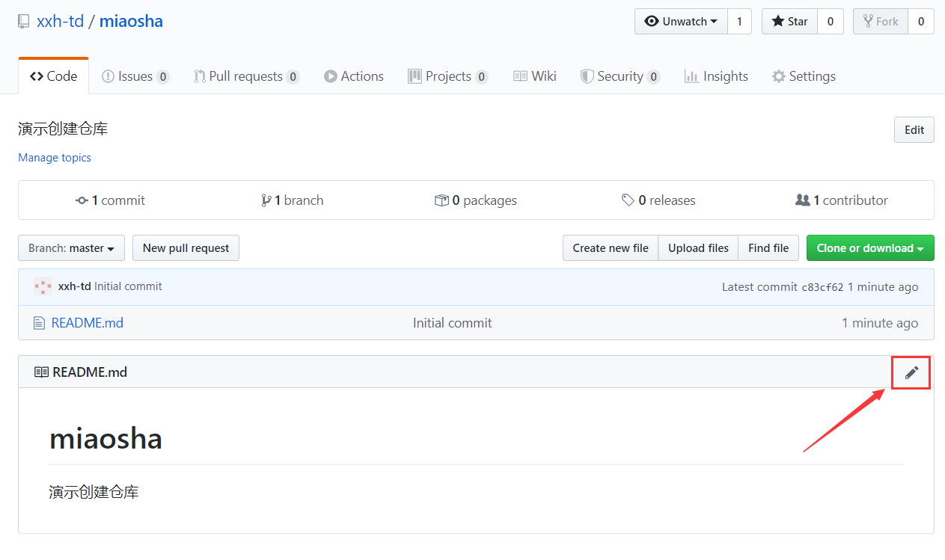Click the watchers count 1
This screenshot has width=945, height=560.
739,22
